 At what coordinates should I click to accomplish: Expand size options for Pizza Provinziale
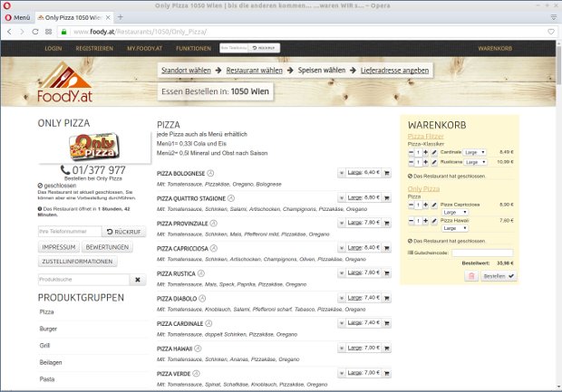tap(341, 223)
